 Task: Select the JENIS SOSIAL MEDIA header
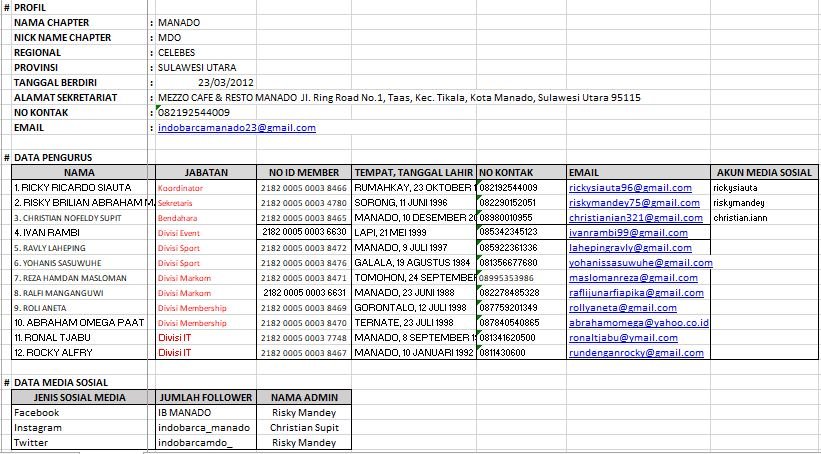80,397
